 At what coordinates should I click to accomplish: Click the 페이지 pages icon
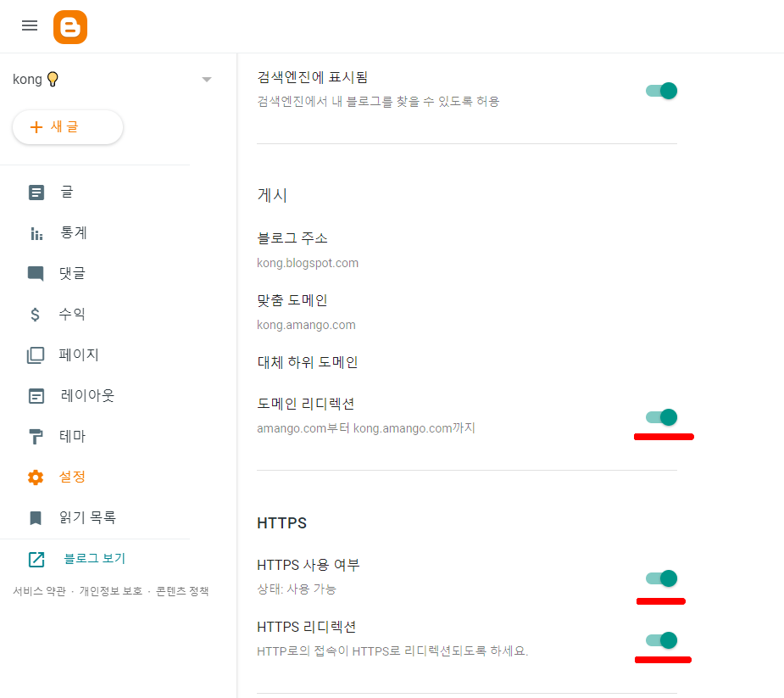click(36, 355)
